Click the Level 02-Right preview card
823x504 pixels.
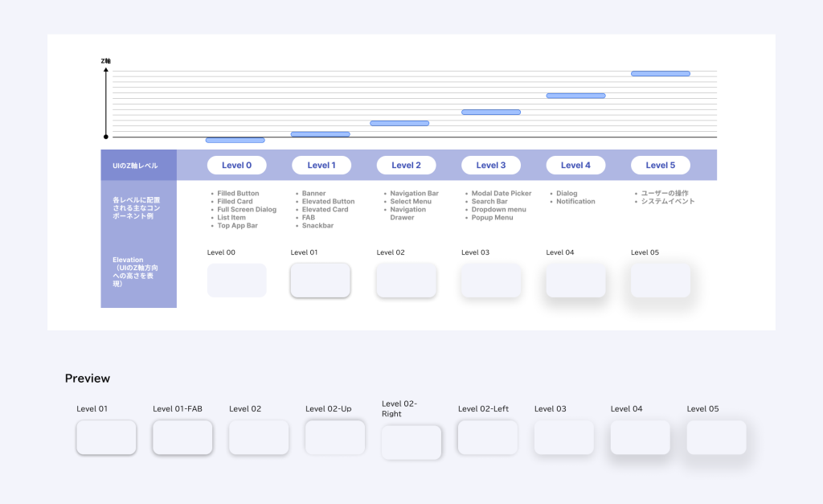[411, 442]
